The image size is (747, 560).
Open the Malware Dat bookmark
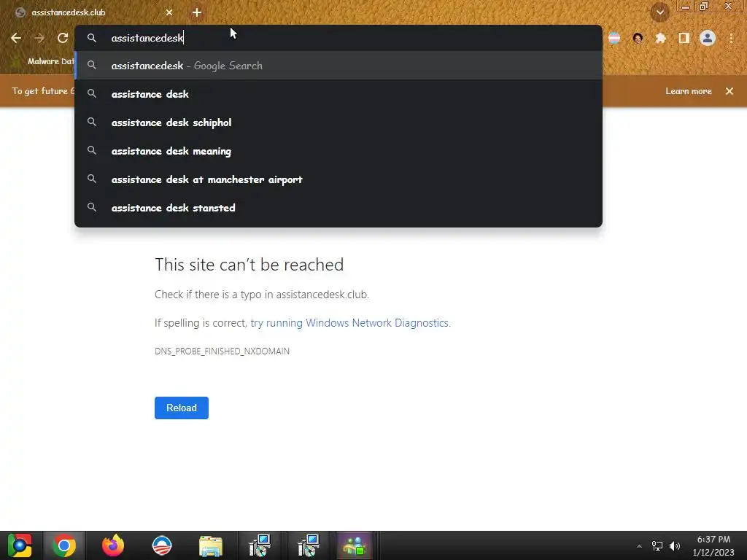[43, 61]
